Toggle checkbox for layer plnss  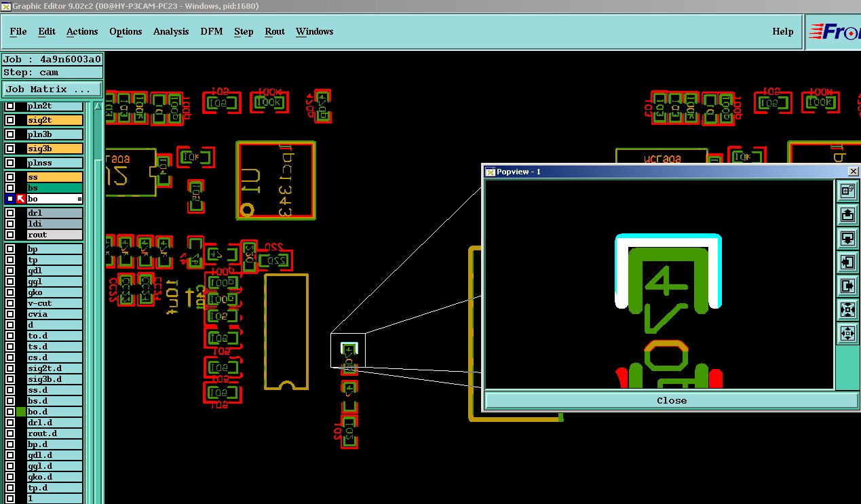(x=10, y=163)
